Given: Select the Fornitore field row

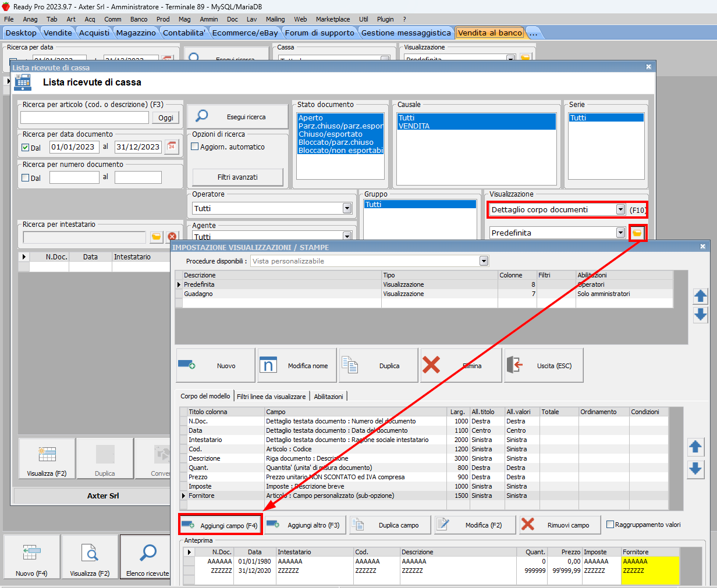Looking at the screenshot, I should 424,496.
